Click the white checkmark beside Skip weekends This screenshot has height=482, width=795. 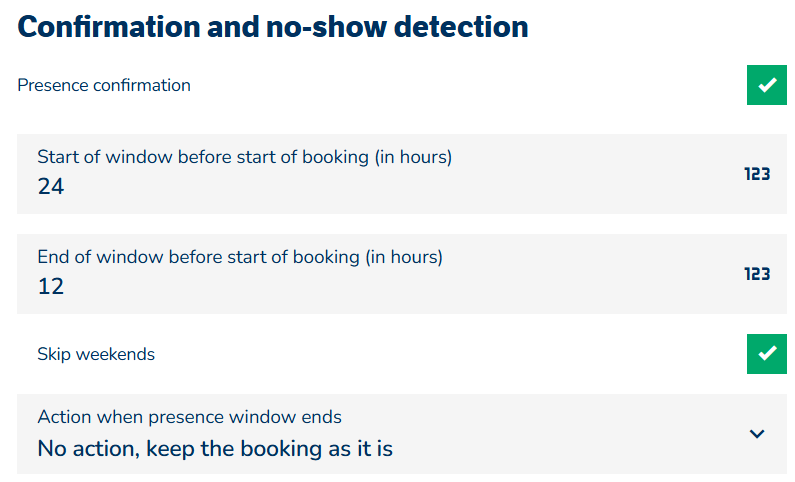[767, 354]
